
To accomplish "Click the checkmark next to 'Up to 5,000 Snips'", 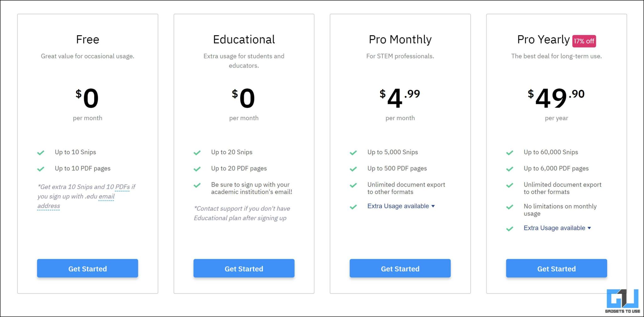I will 353,152.
